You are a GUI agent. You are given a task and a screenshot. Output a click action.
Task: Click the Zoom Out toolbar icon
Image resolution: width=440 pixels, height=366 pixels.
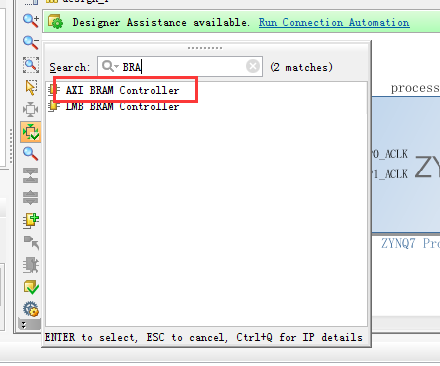31,43
